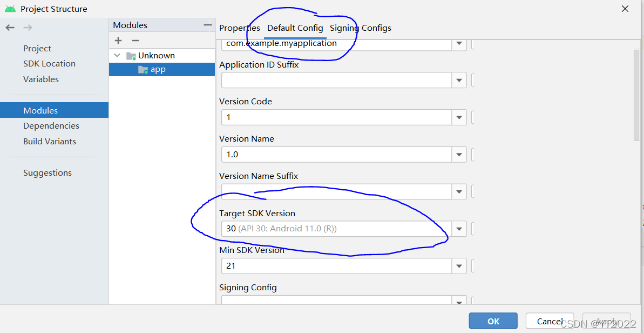Open the Signing Config dropdown arrow
644x333 pixels.
(x=459, y=301)
